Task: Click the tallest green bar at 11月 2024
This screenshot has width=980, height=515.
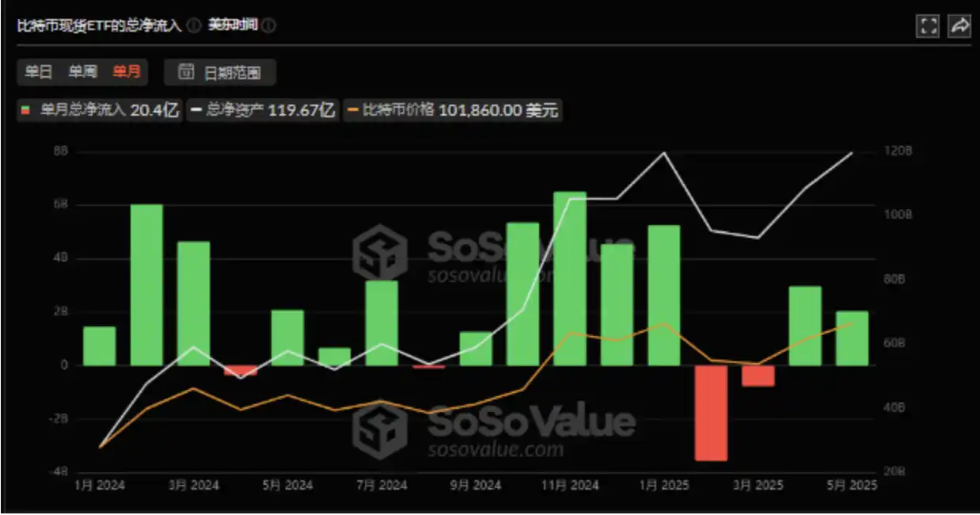Action: click(570, 278)
